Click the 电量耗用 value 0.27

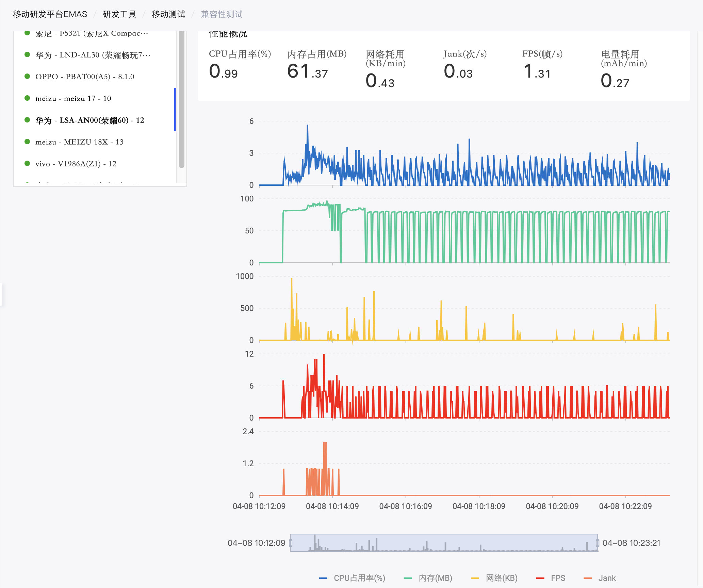coord(615,81)
